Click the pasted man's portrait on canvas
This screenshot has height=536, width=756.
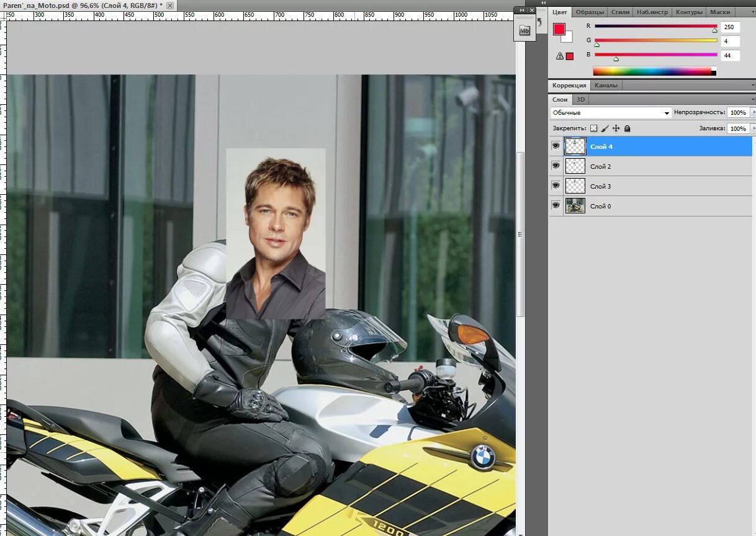(276, 234)
